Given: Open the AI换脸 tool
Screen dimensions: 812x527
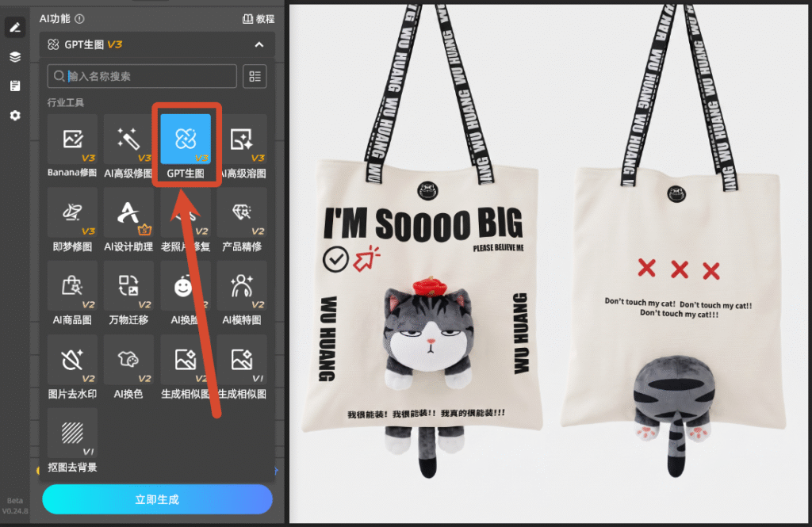Looking at the screenshot, I should (186, 293).
